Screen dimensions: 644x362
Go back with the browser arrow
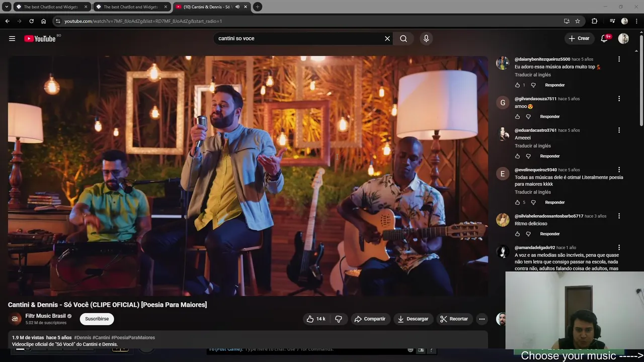[x=7, y=21]
